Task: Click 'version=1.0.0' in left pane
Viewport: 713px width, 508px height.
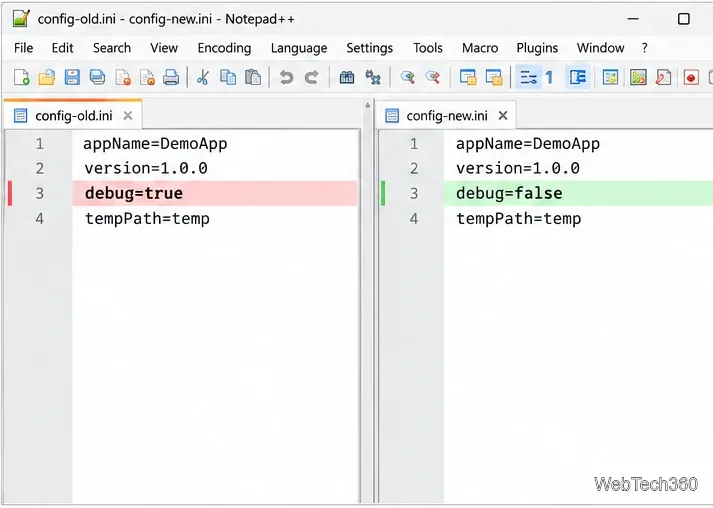Action: (146, 168)
